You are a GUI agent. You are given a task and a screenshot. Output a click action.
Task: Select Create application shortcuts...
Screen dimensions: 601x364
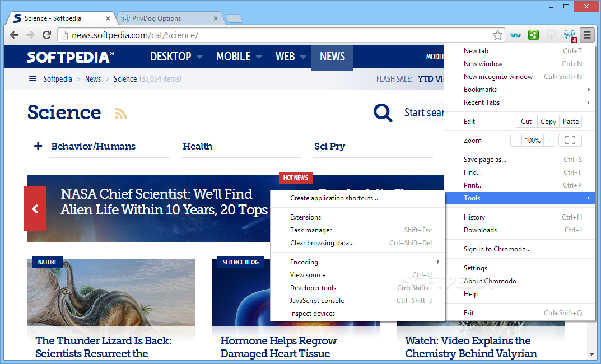click(357, 198)
